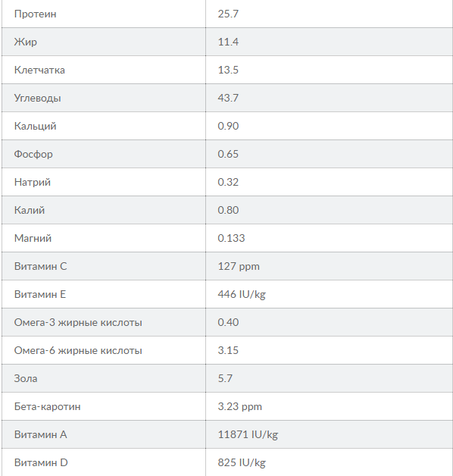
Task: Click the Омега-6 value 3.15
Action: pyautogui.click(x=228, y=351)
